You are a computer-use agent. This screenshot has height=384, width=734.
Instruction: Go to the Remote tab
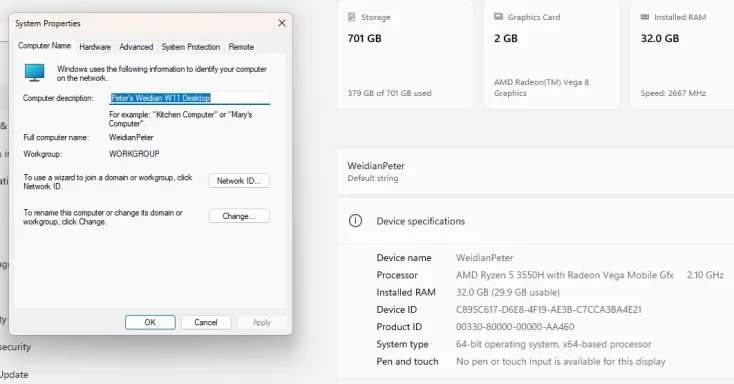point(241,47)
